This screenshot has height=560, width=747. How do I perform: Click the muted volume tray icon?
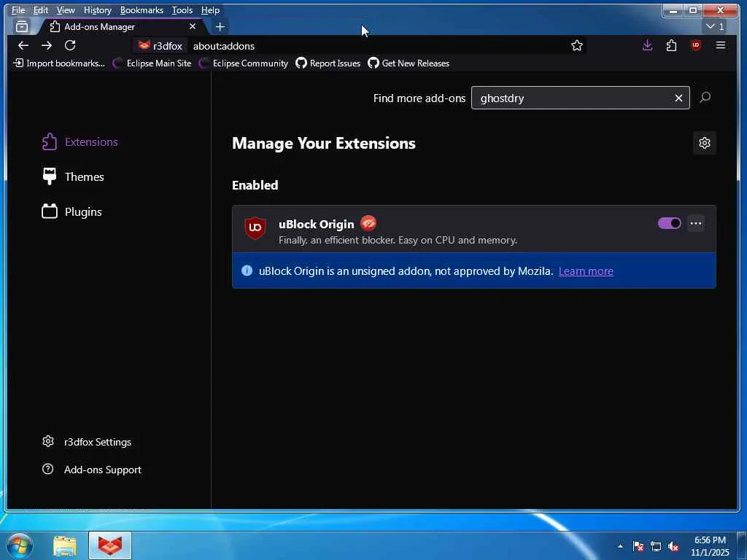tap(673, 546)
